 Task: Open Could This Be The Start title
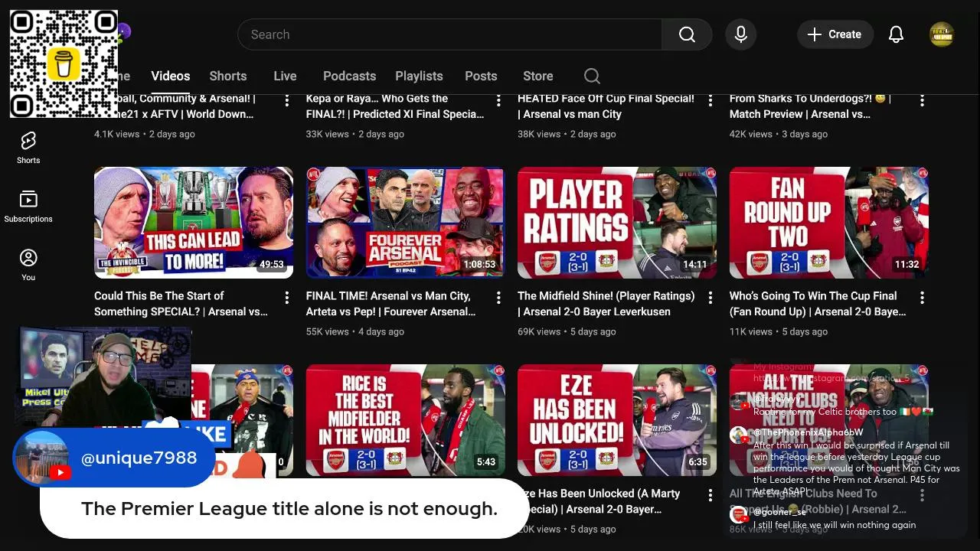181,304
